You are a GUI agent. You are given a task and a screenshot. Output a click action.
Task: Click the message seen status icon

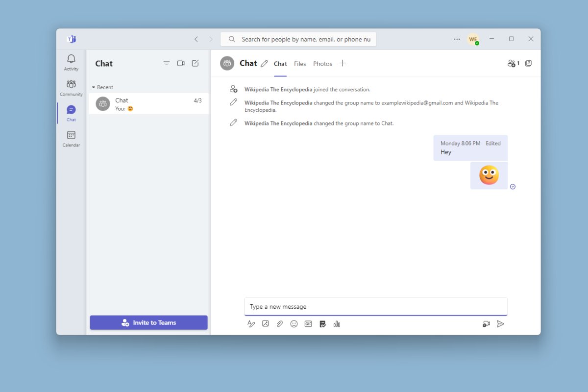click(513, 187)
